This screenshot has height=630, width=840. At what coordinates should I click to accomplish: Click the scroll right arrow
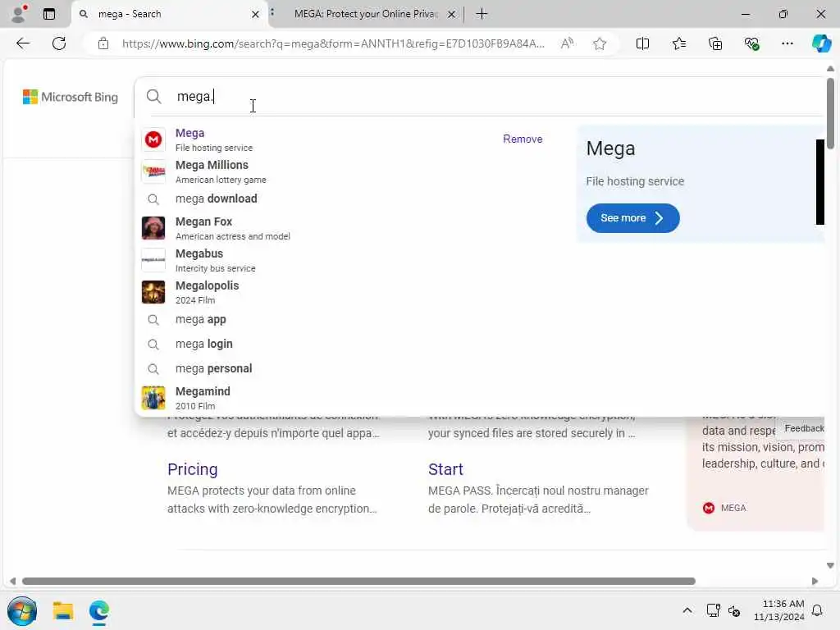(x=815, y=582)
